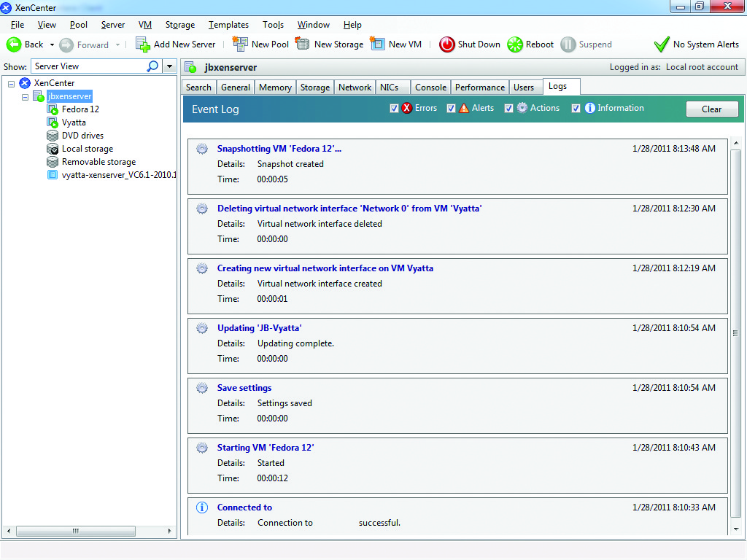Image resolution: width=747 pixels, height=560 pixels.
Task: Click the event log vertical scrollbar thumb
Action: [x=735, y=332]
